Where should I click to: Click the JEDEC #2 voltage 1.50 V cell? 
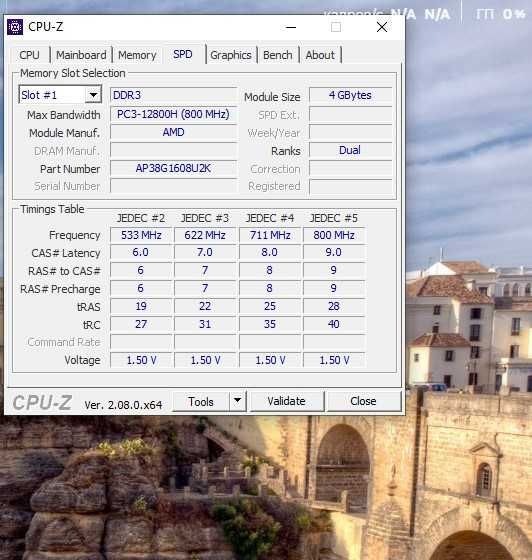click(141, 360)
